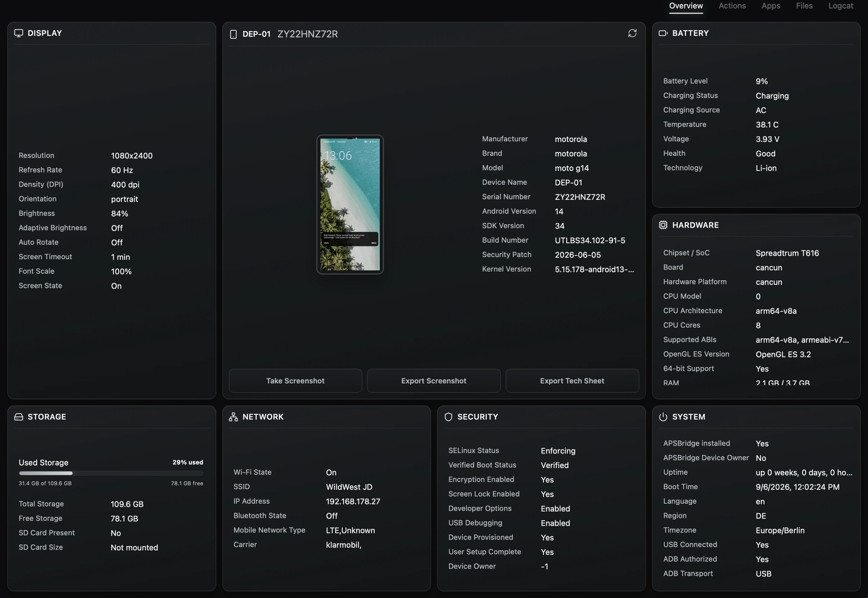Click the truncated Kernel Version value
Screen dimensions: 868x598
pyautogui.click(x=594, y=269)
